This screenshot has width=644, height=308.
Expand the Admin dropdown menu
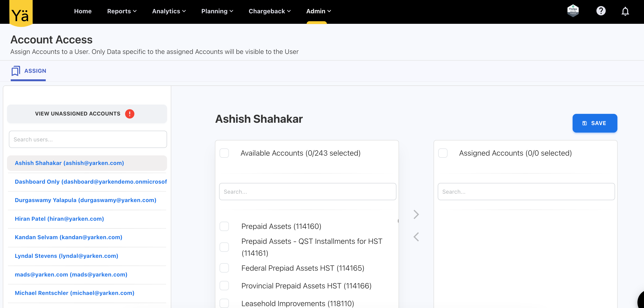pyautogui.click(x=318, y=11)
